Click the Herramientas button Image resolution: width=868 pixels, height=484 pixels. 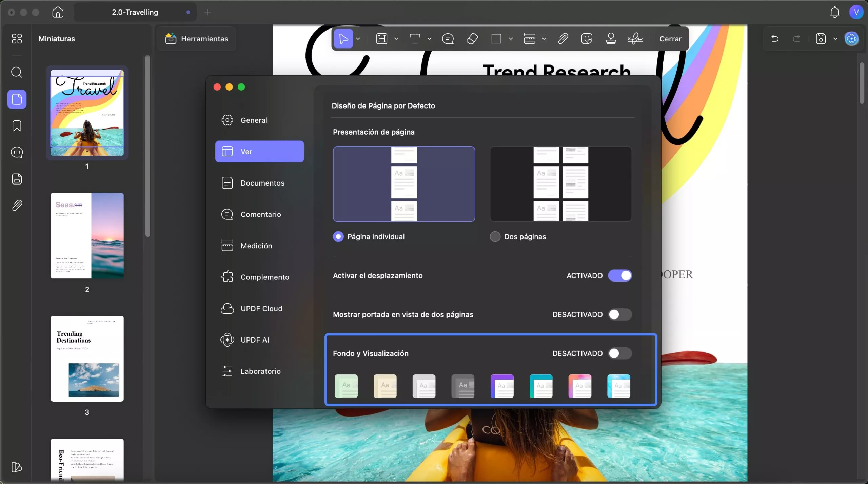coord(196,39)
